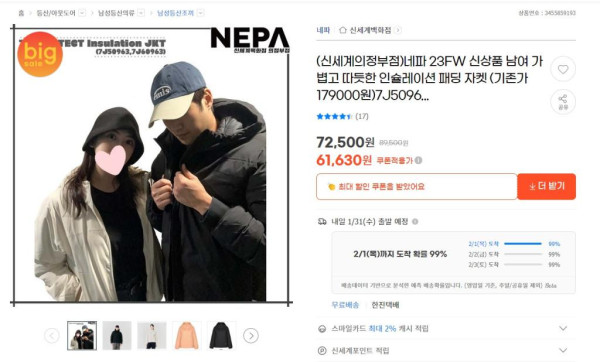The width and height of the screenshot is (600, 362).
Task: Click the review count (17) link
Action: (362, 116)
